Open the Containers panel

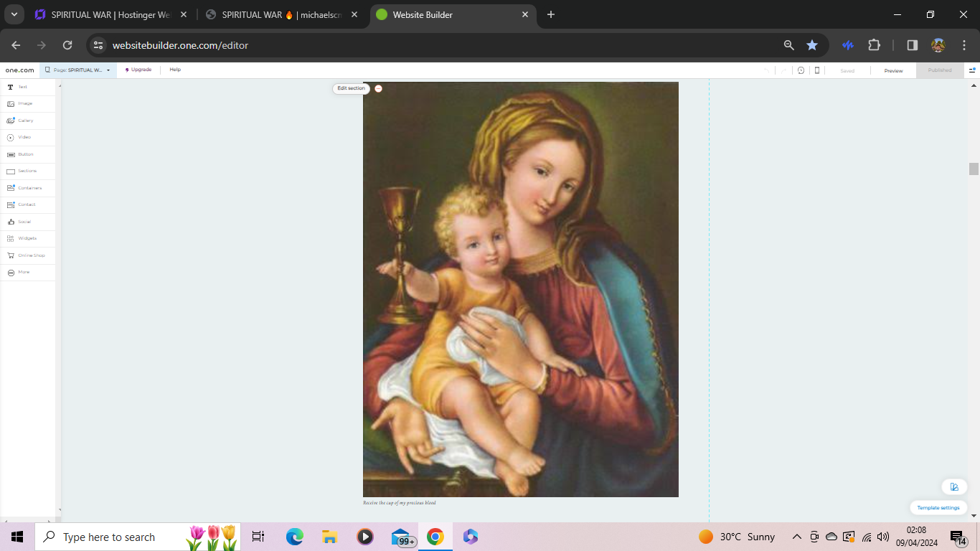(28, 187)
